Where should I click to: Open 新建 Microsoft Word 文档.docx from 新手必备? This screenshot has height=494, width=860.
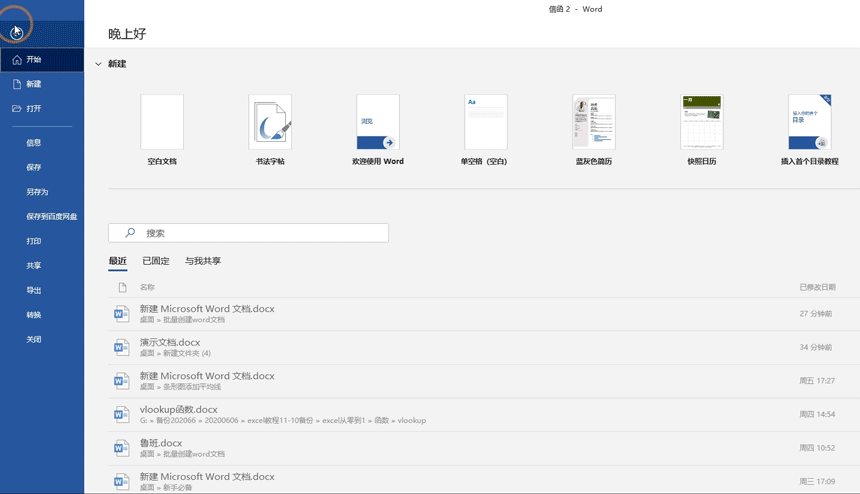click(484, 480)
